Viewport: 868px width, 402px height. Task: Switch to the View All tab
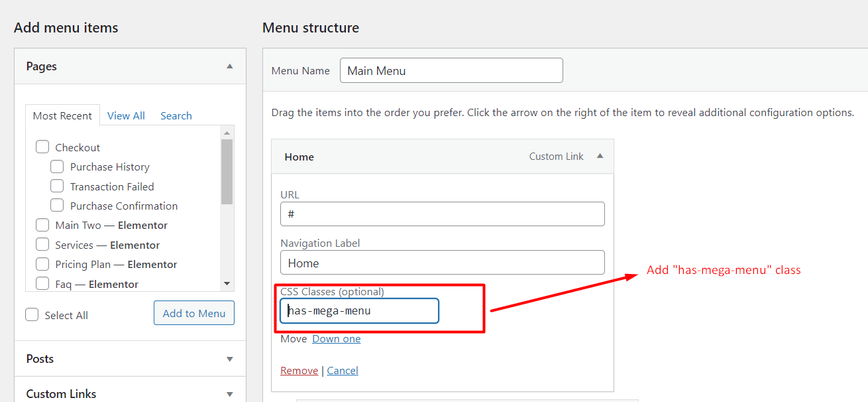pyautogui.click(x=126, y=115)
